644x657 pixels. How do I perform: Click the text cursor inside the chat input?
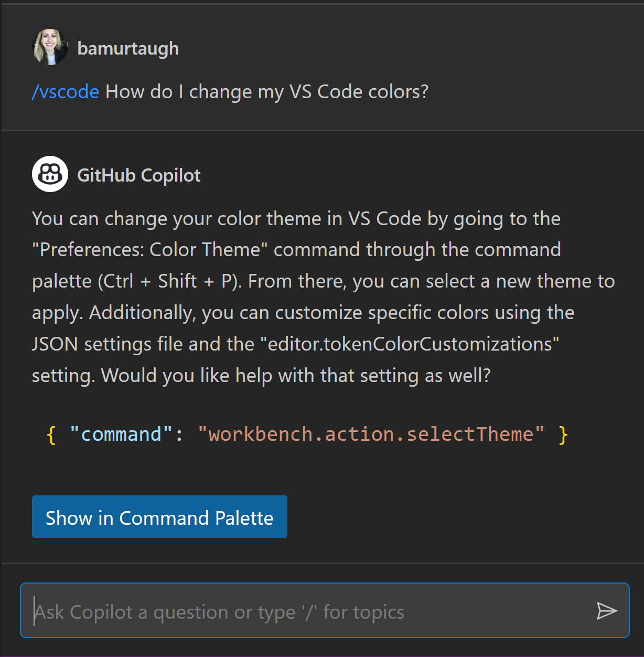tap(34, 610)
